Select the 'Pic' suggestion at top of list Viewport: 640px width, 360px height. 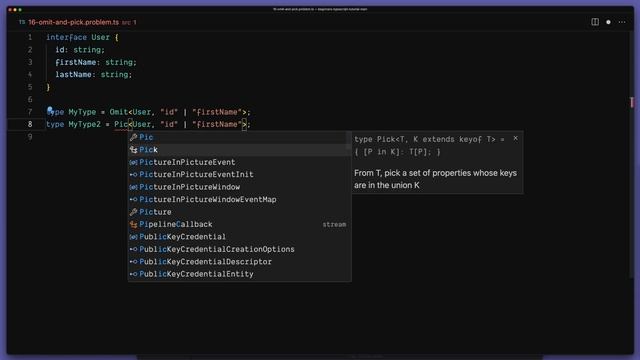240,137
